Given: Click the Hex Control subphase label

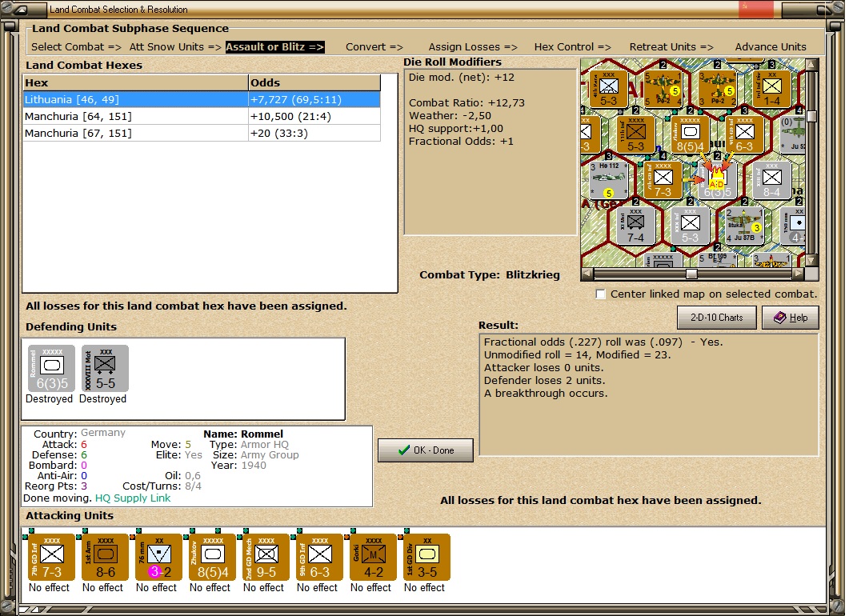Looking at the screenshot, I should (573, 47).
